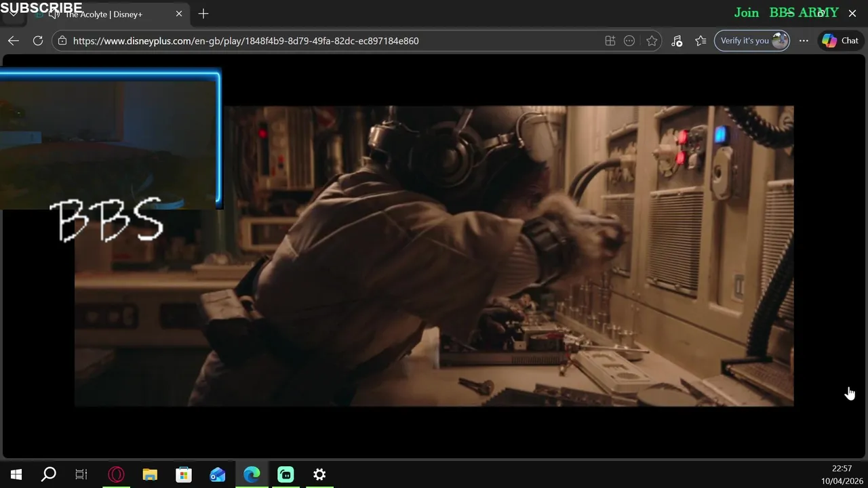
Task: Close the browser window
Action: coord(852,13)
